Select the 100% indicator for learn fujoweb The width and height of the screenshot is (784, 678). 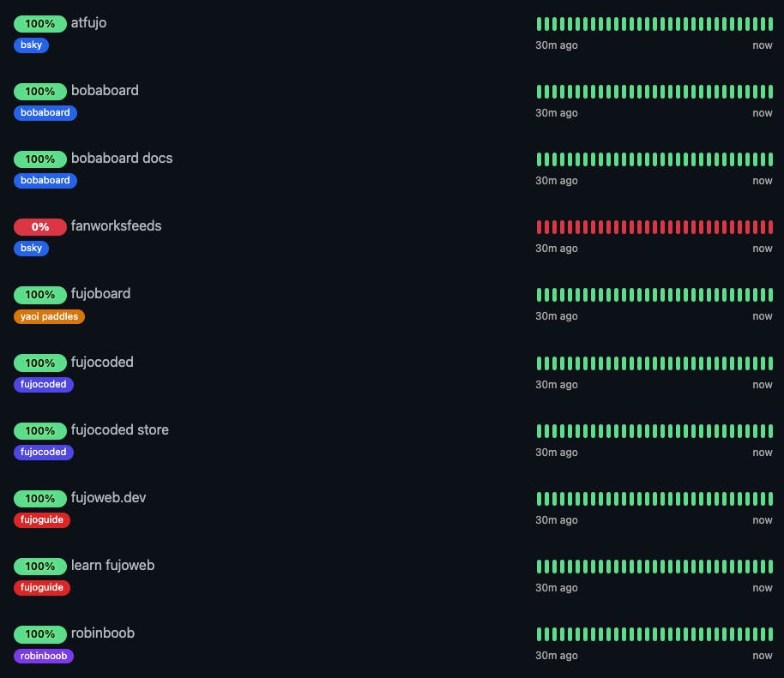coord(39,567)
